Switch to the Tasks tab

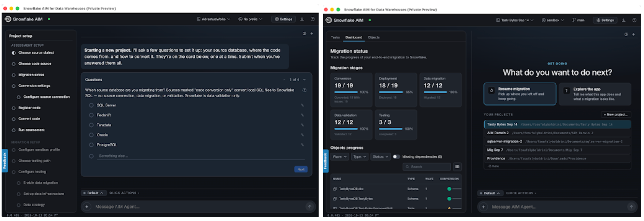[x=335, y=37]
